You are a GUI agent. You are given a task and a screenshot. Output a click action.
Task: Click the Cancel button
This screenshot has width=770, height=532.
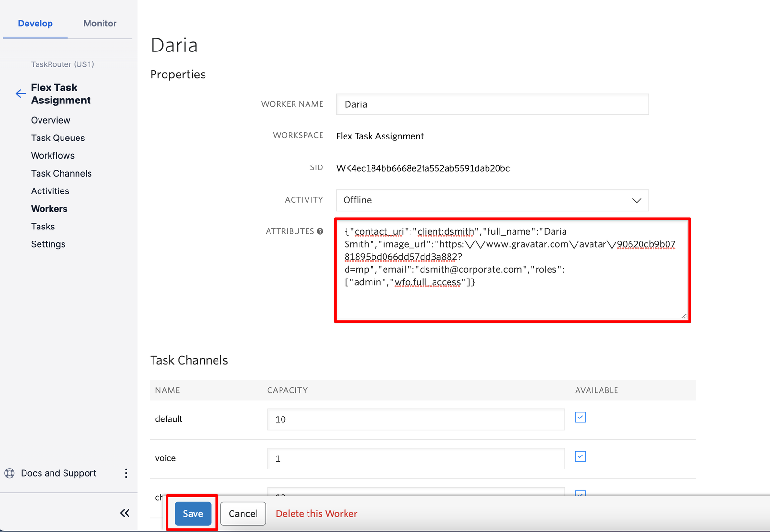pyautogui.click(x=243, y=513)
